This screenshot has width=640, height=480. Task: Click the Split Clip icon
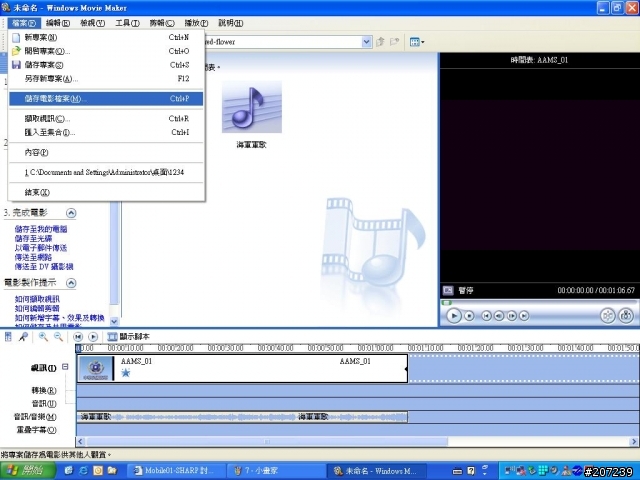pyautogui.click(x=608, y=316)
